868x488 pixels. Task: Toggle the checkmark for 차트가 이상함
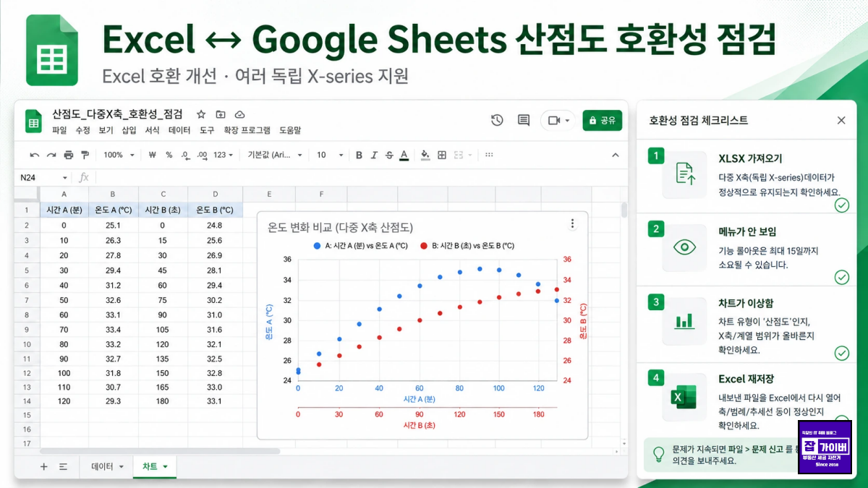pos(841,353)
